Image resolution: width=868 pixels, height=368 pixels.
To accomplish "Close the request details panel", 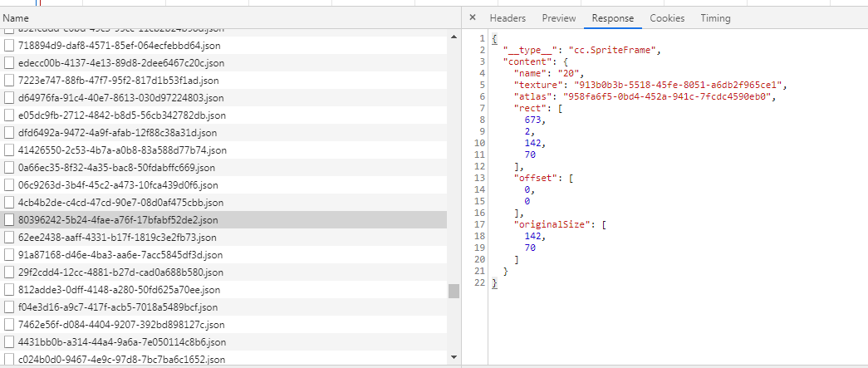I will point(473,17).
